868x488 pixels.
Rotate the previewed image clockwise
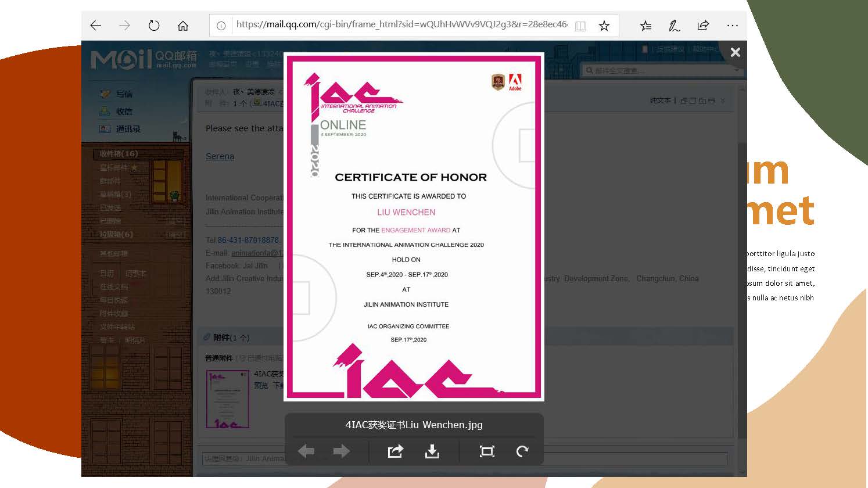522,451
